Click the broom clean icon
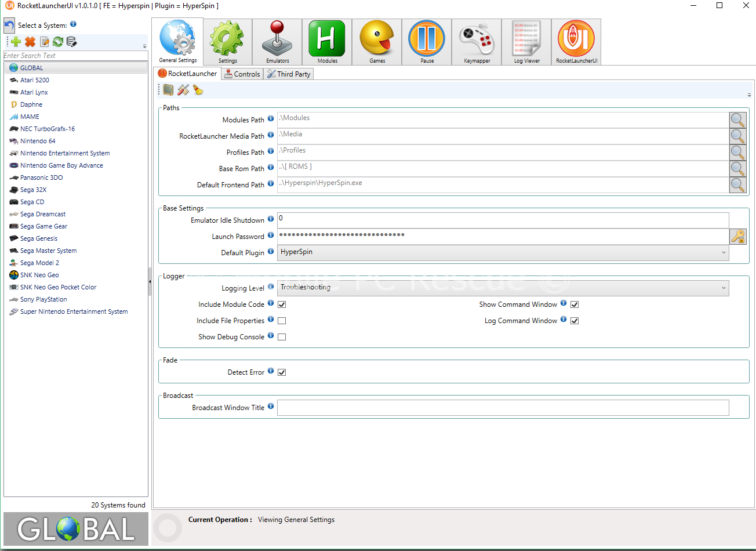The width and height of the screenshot is (756, 551). pos(198,90)
